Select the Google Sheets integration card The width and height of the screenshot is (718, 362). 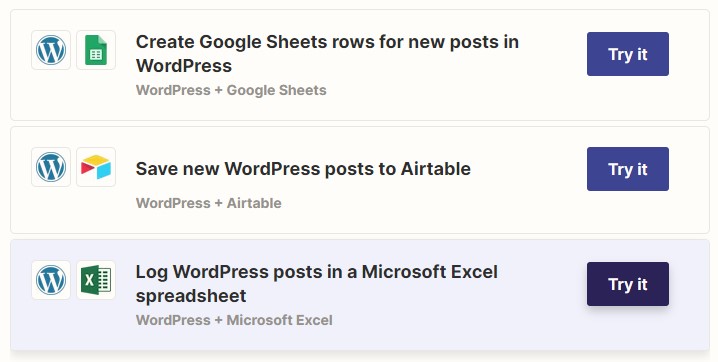360,65
